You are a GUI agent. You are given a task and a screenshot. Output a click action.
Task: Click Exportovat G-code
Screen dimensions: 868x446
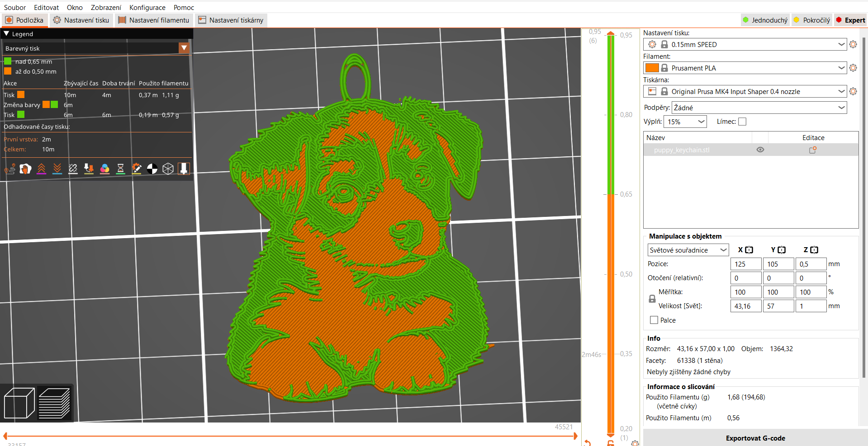[755, 438]
